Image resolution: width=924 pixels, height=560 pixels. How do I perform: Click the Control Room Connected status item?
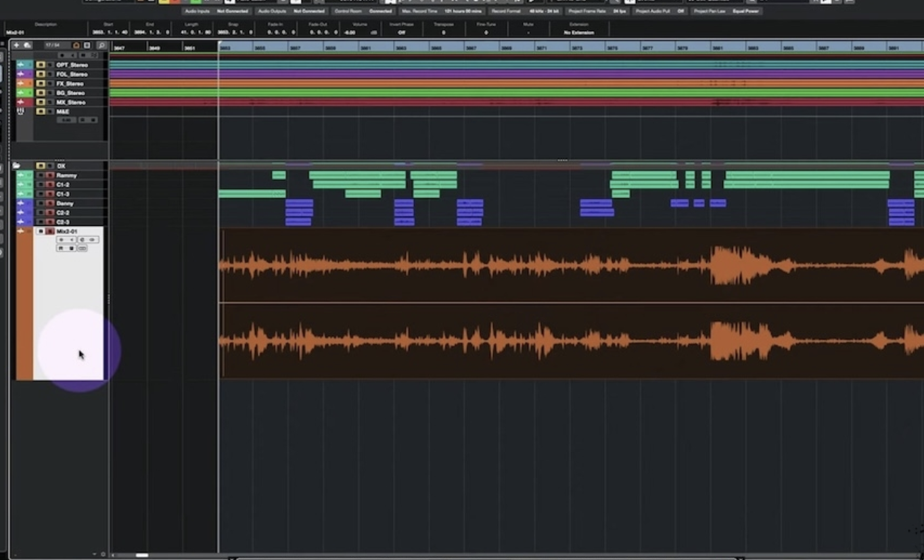click(x=380, y=11)
